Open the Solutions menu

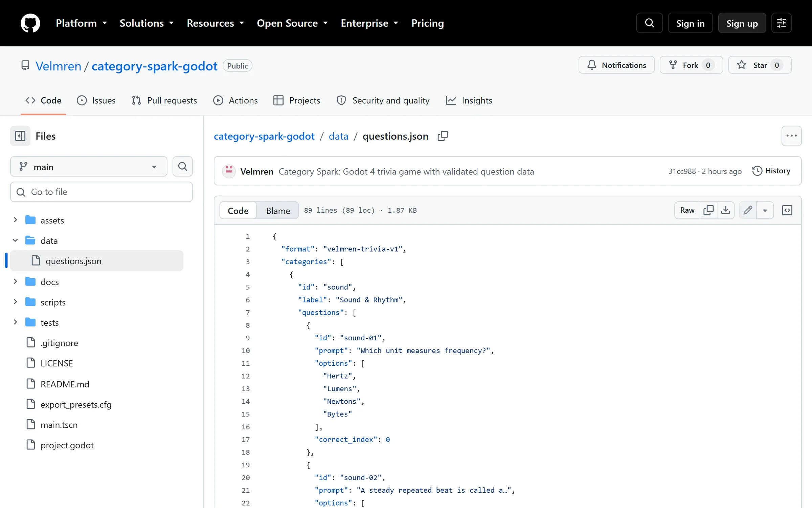pos(147,23)
